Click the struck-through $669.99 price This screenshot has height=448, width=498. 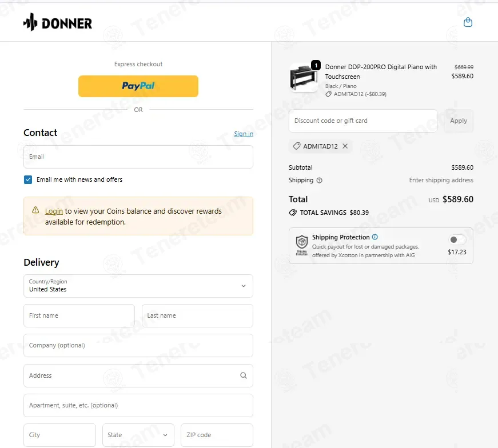[464, 67]
